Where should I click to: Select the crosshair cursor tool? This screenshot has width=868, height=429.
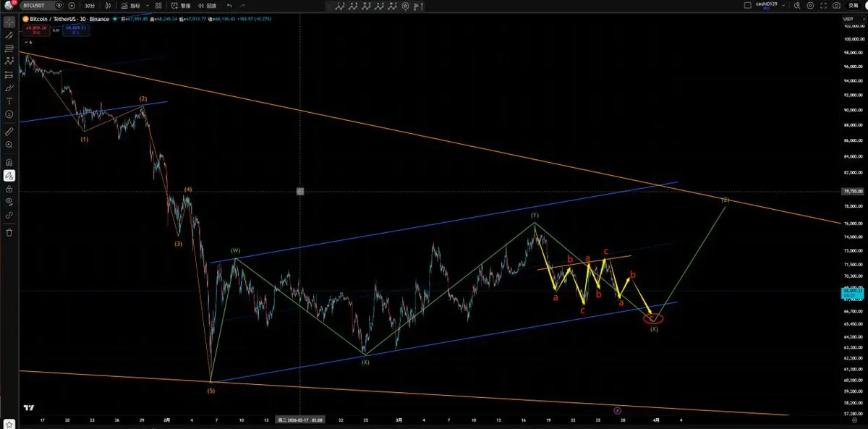9,22
